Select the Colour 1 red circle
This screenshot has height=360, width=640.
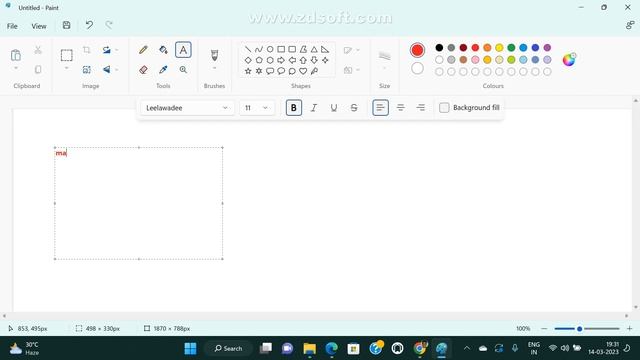[x=417, y=50]
